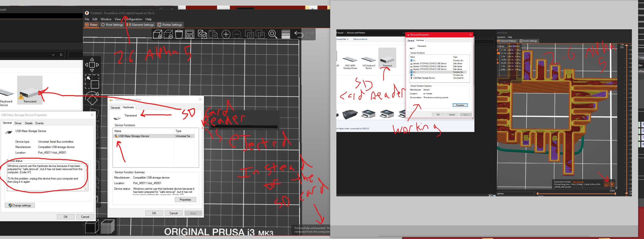Click the Variable layer height striped icon
This screenshot has width=644, height=239.
(286, 34)
